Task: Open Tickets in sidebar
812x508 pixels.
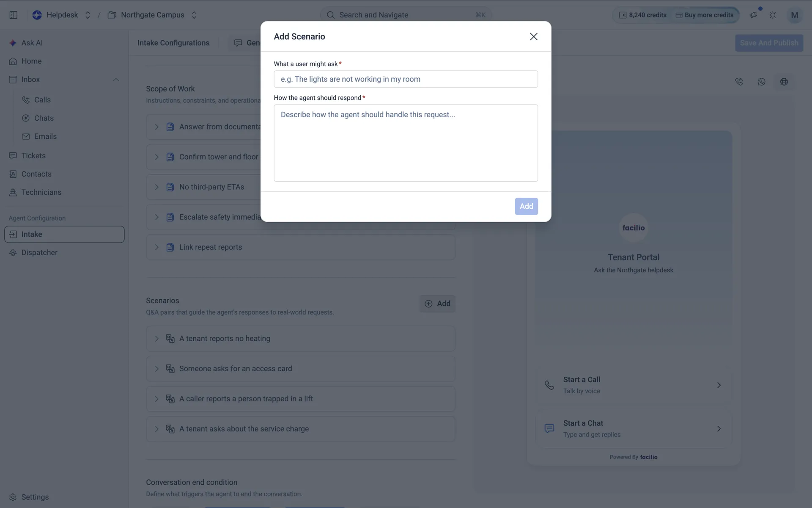Action: coord(64,156)
